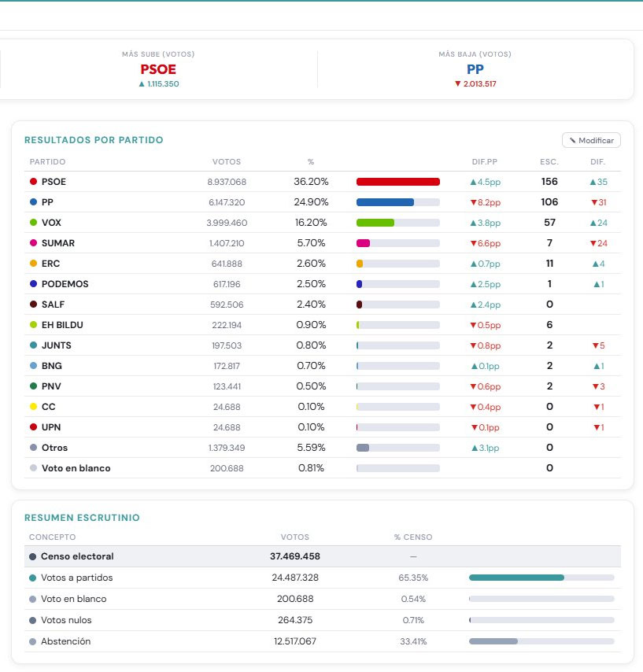Click the Modificar button
The image size is (643, 672).
(x=591, y=140)
